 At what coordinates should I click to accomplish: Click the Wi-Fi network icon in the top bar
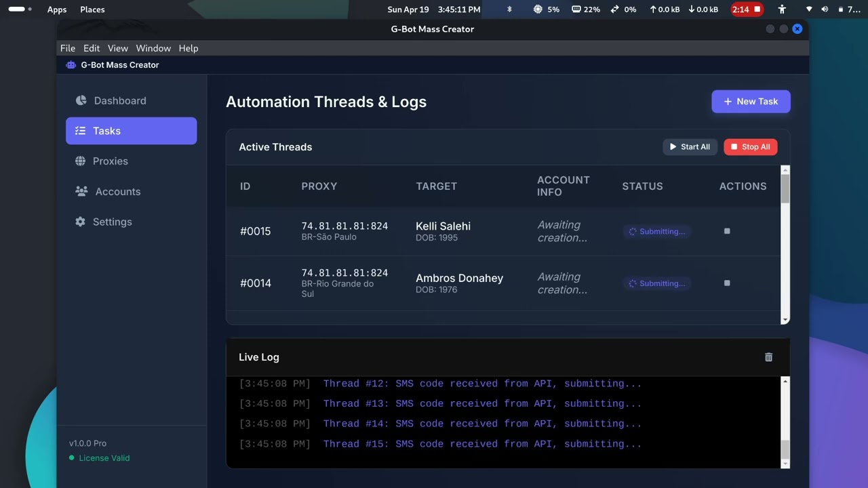[808, 9]
